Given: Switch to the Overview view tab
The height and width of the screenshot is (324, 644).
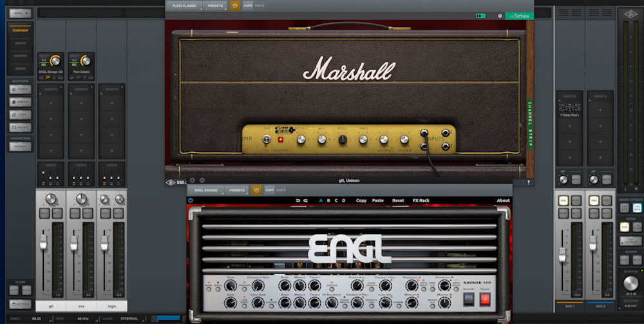Looking at the screenshot, I should [x=21, y=30].
